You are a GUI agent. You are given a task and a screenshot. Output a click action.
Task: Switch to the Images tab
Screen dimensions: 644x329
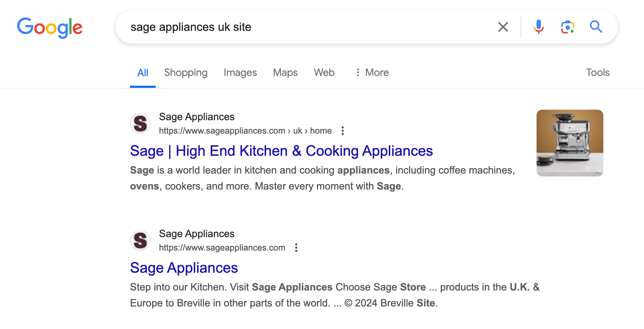(240, 72)
